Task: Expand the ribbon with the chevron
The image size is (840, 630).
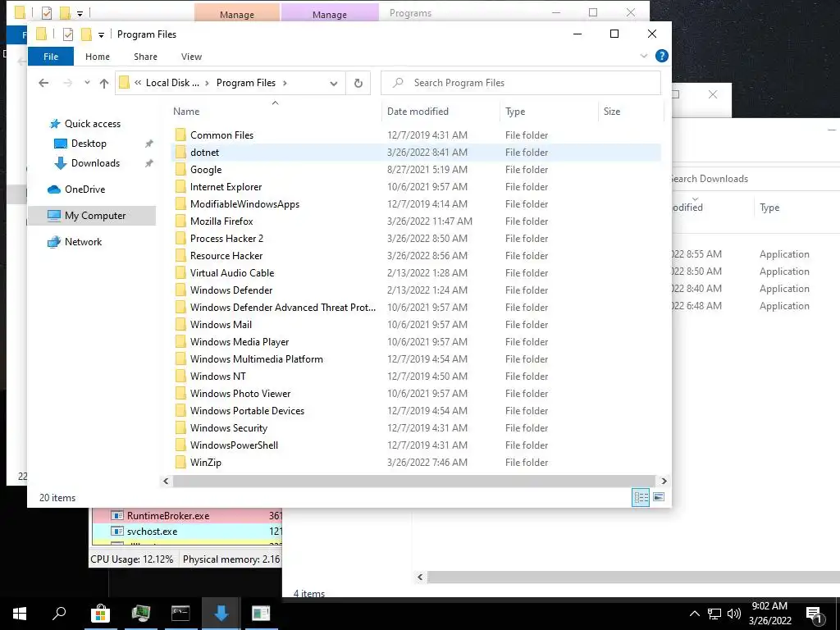Action: coord(643,56)
